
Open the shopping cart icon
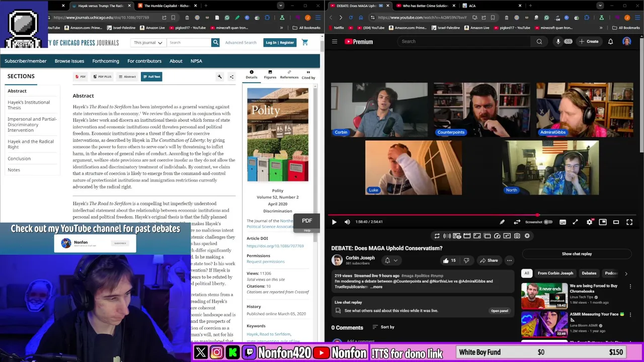[x=305, y=43]
